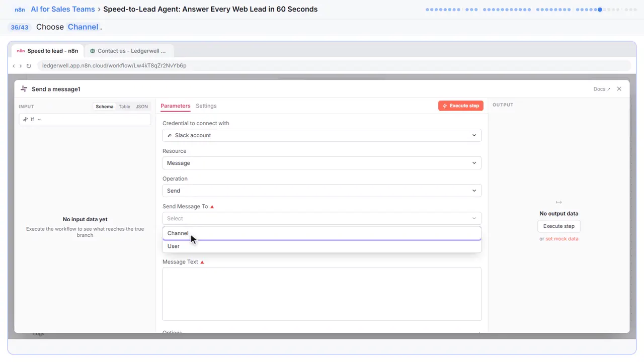Image resolution: width=644 pixels, height=362 pixels.
Task: Go back with the browser back arrow
Action: 14,66
